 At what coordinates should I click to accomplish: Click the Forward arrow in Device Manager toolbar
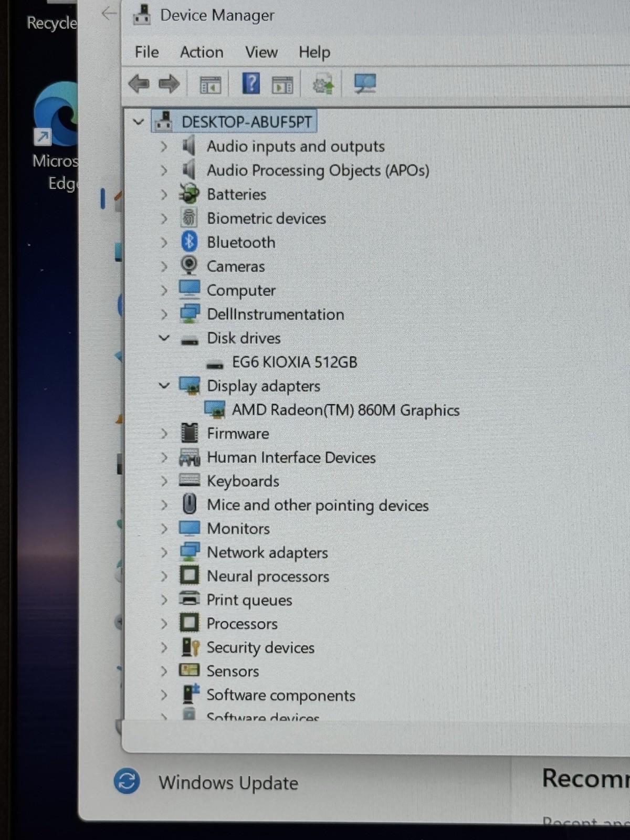(x=169, y=83)
